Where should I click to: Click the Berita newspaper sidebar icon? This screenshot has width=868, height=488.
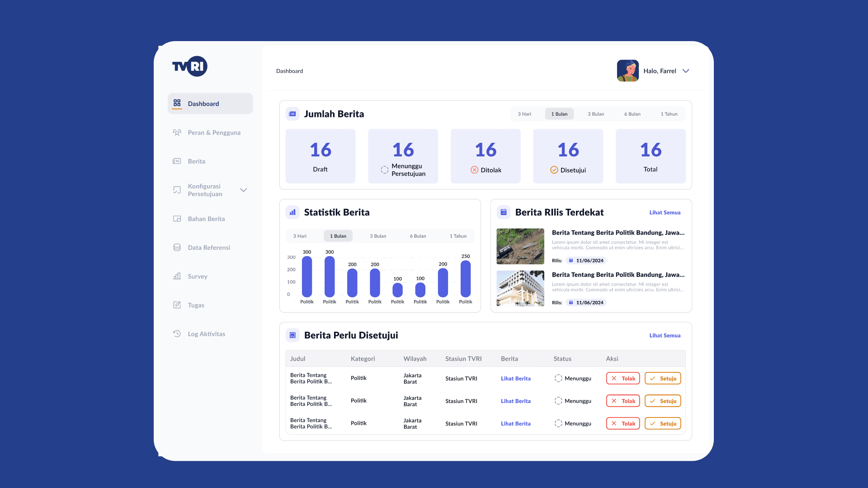[177, 161]
